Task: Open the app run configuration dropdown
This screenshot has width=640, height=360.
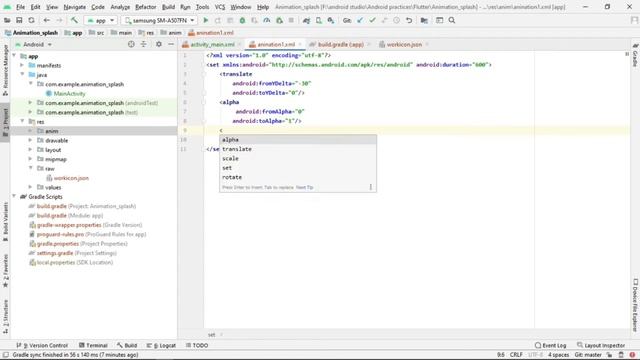Action: [x=101, y=20]
